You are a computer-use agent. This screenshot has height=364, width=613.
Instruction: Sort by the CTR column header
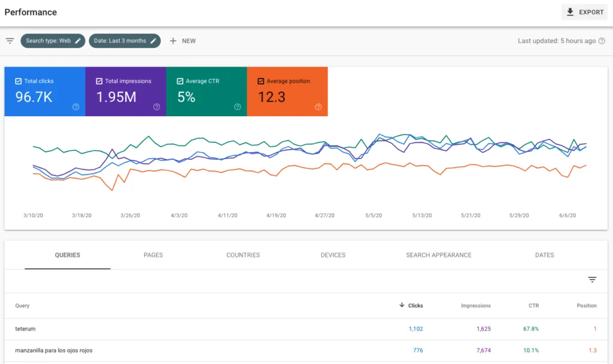pos(533,306)
